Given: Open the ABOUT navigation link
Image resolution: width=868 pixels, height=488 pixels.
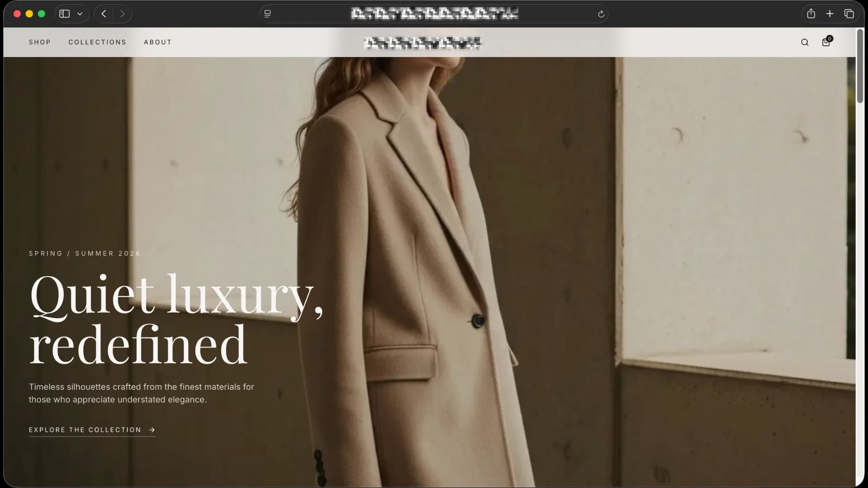Looking at the screenshot, I should [x=158, y=42].
